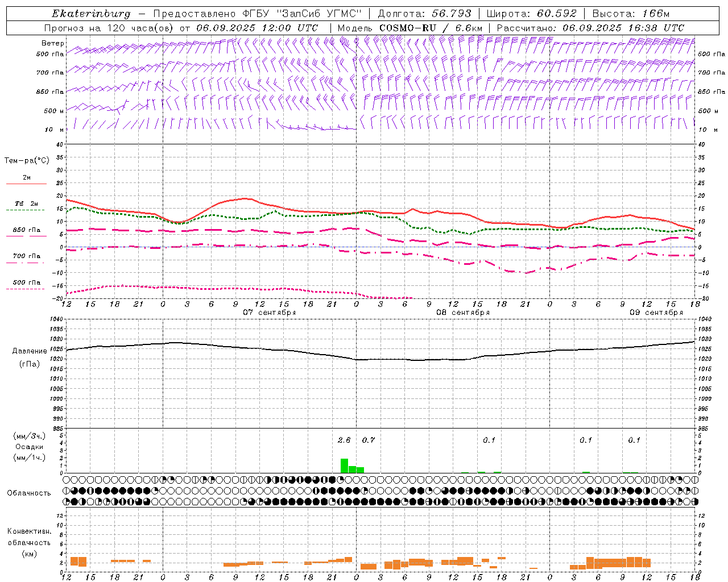Click the green dashed sample under Td 2м legend
This screenshot has height=582, width=728.
point(26,210)
